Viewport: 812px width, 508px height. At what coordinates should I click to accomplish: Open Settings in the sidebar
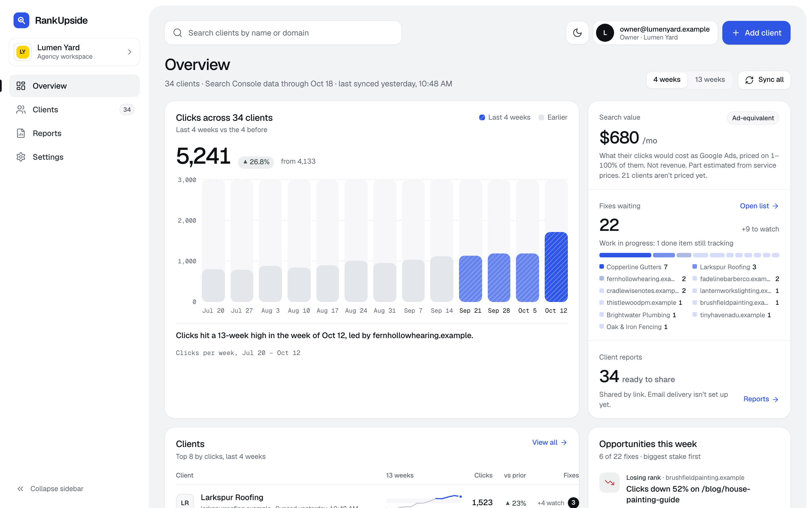pos(74,157)
